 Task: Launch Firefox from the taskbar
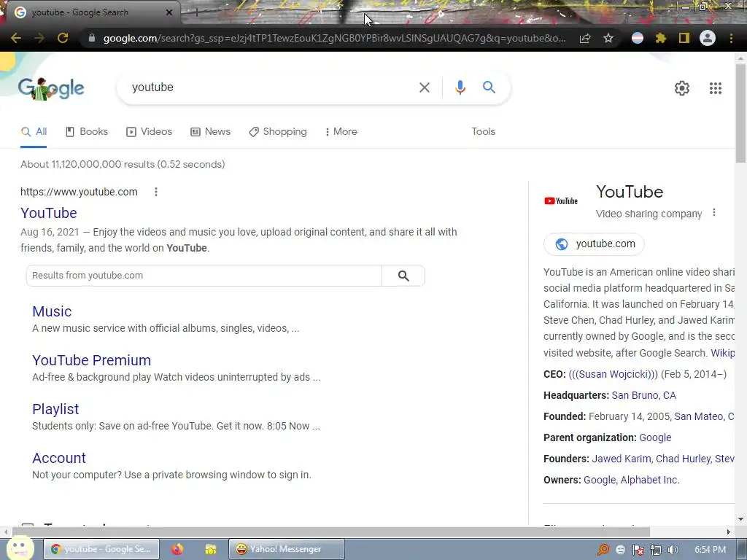(x=177, y=549)
